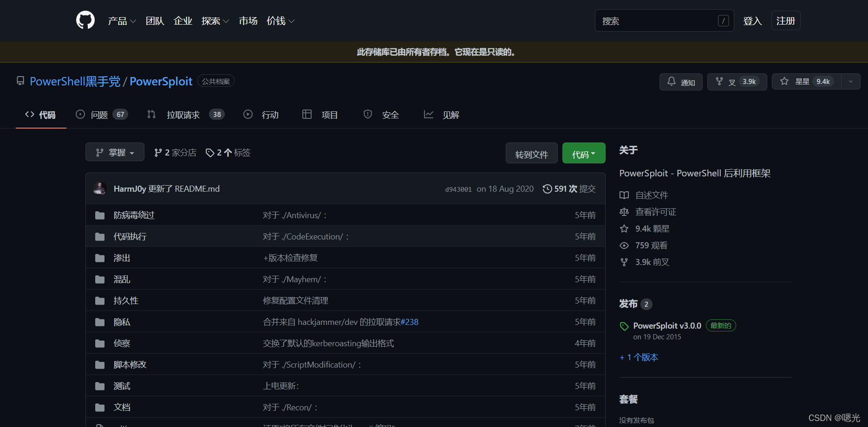Image resolution: width=868 pixels, height=427 pixels.
Task: Open the HarmJ0y author link
Action: (x=130, y=189)
